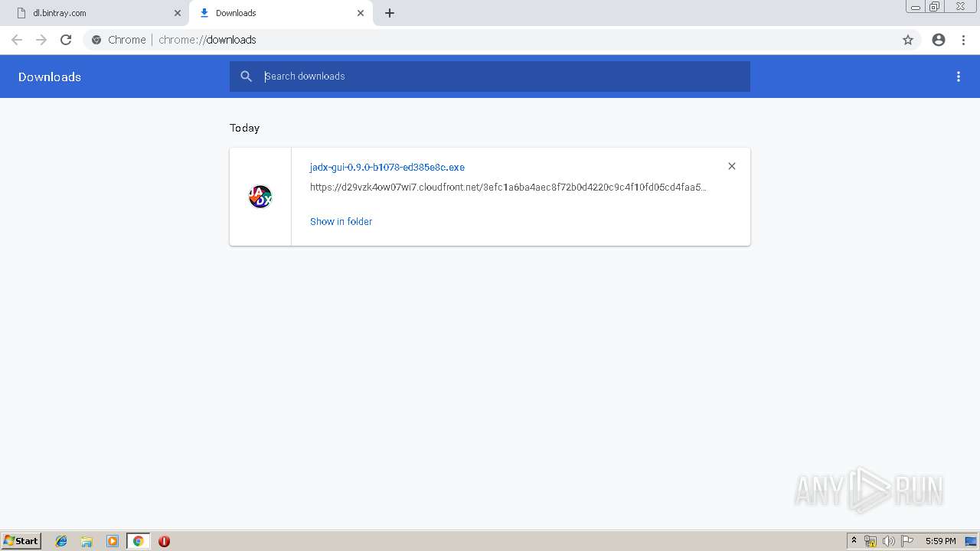Click the Chrome taskbar button
The width and height of the screenshot is (980, 551).
pyautogui.click(x=138, y=541)
